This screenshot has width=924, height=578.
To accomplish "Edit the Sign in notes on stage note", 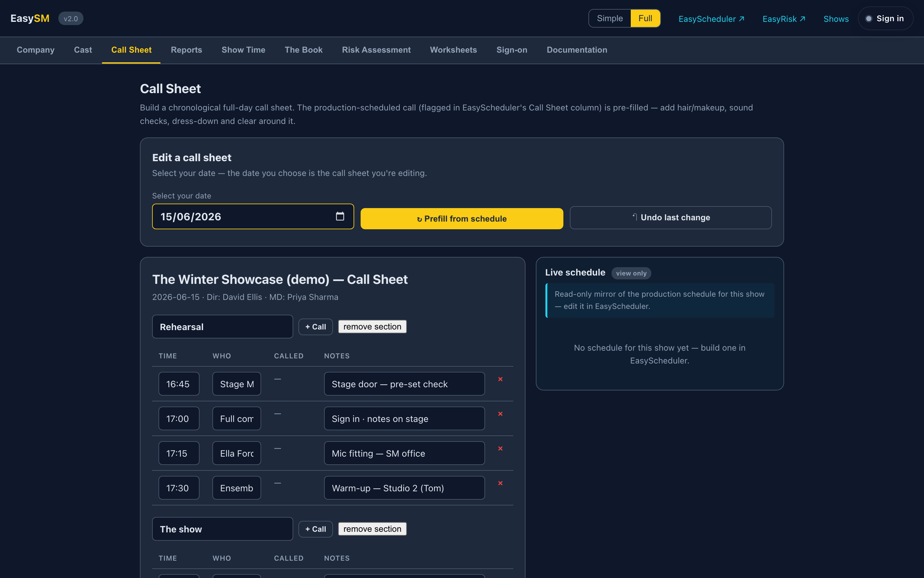I will [404, 419].
